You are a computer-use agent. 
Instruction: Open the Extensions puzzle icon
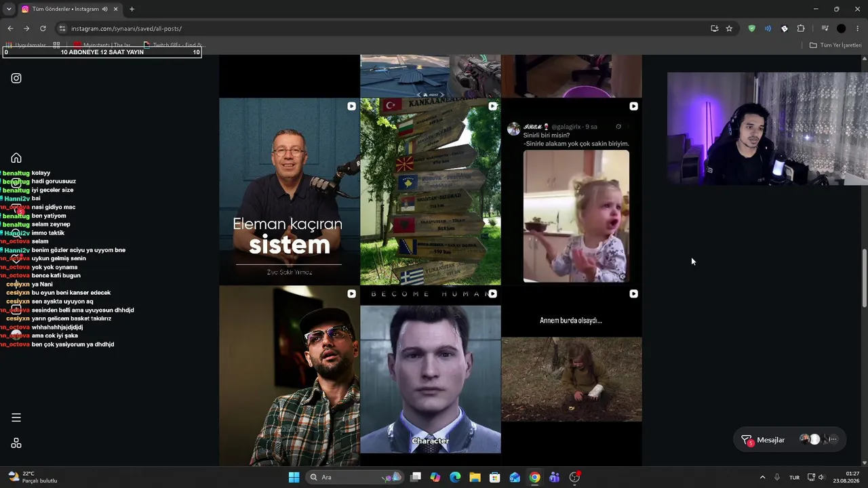[x=801, y=28]
